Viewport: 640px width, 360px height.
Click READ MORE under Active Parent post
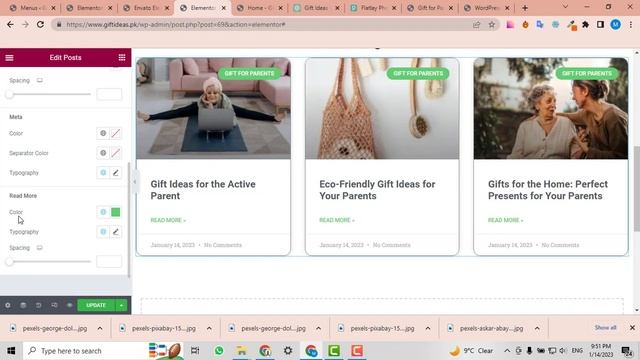tap(168, 220)
